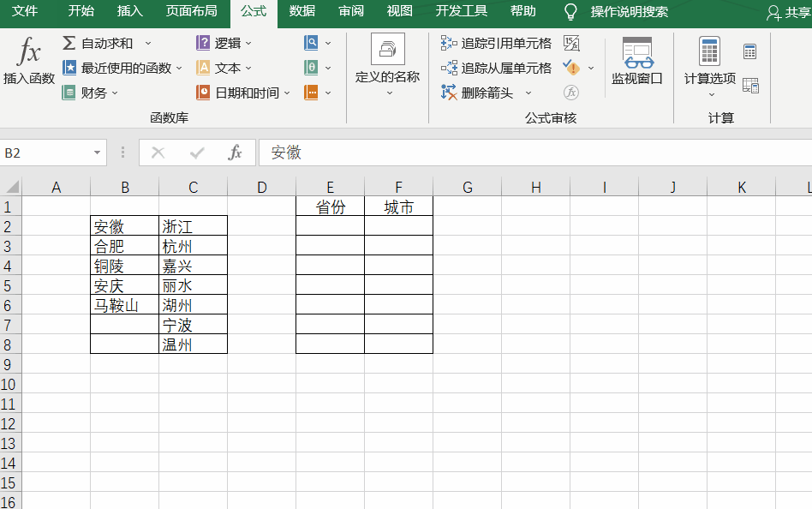Expand the Recently Used functions dropdown arrow

179,68
